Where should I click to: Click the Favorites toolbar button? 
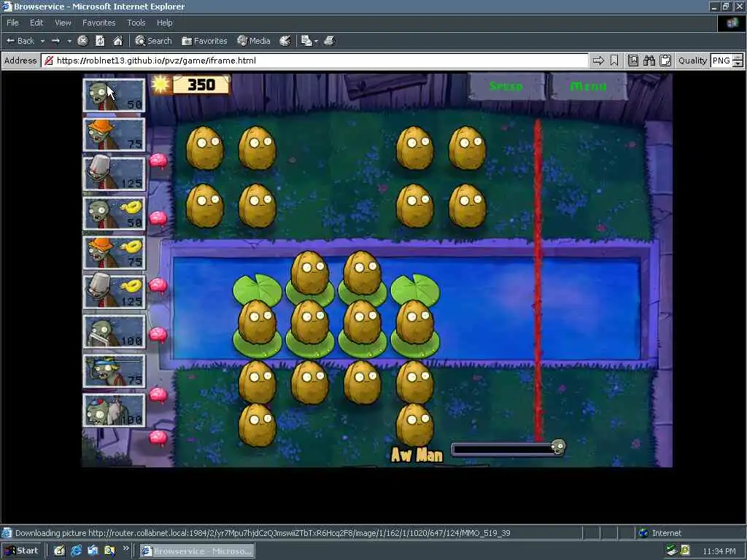coord(204,41)
